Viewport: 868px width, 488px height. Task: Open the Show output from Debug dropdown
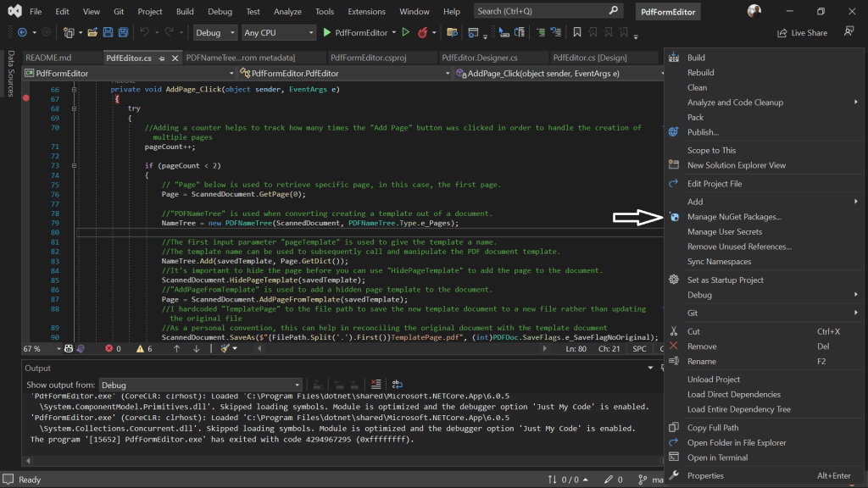[200, 385]
